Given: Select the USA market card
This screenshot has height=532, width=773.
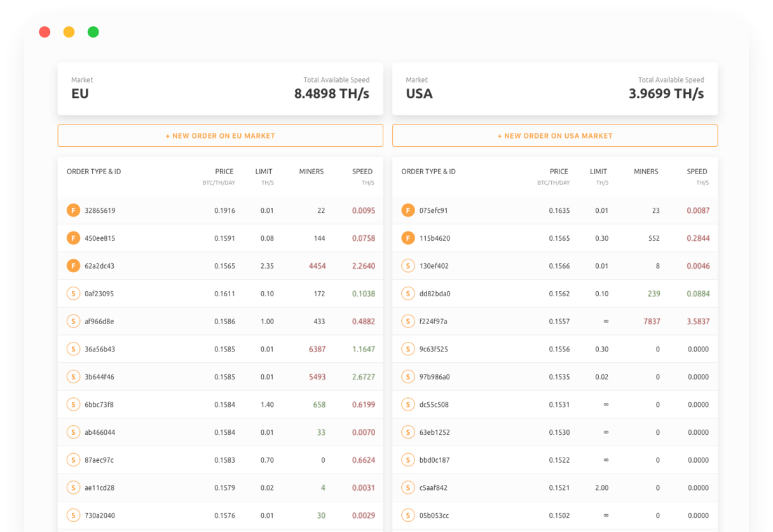Looking at the screenshot, I should click(x=554, y=88).
